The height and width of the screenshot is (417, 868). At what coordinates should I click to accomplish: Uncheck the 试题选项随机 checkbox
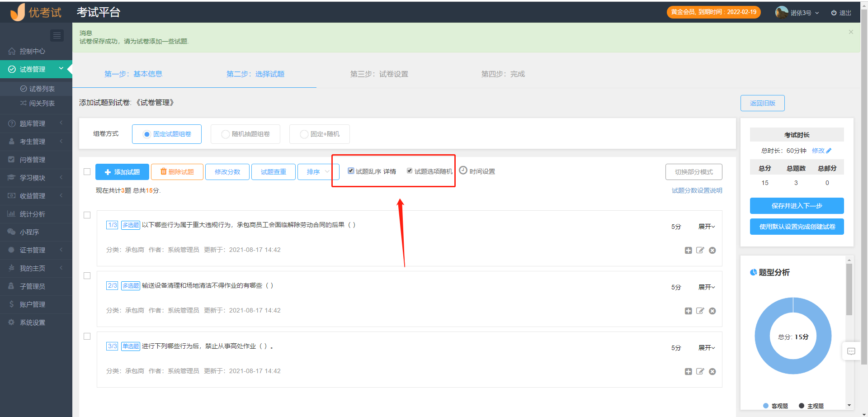pos(410,171)
